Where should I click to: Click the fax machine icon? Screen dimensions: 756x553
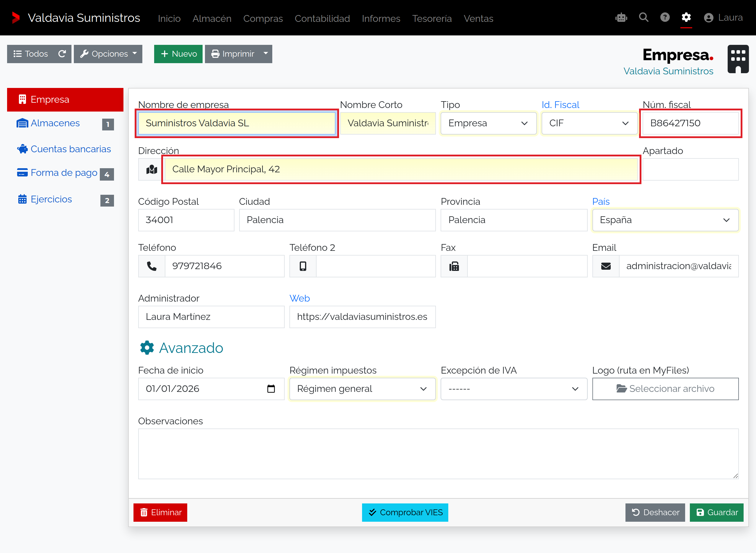coord(454,266)
